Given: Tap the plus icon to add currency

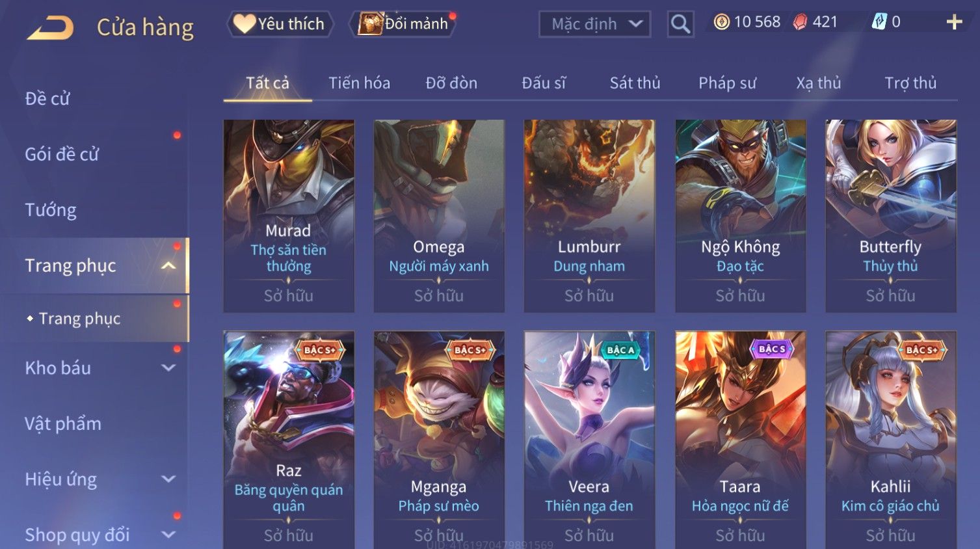Looking at the screenshot, I should [x=954, y=23].
